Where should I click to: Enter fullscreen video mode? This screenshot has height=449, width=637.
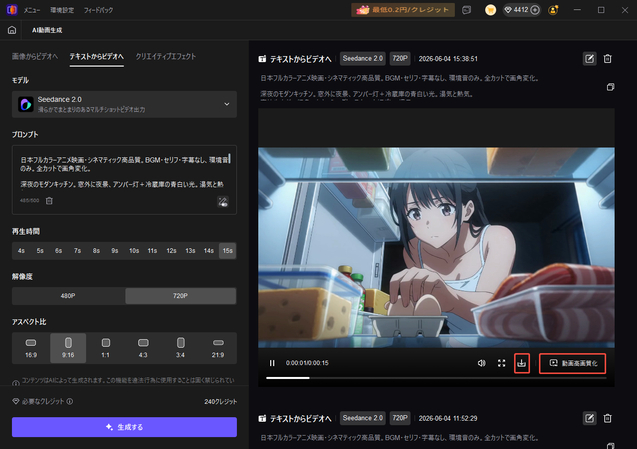[x=502, y=363]
